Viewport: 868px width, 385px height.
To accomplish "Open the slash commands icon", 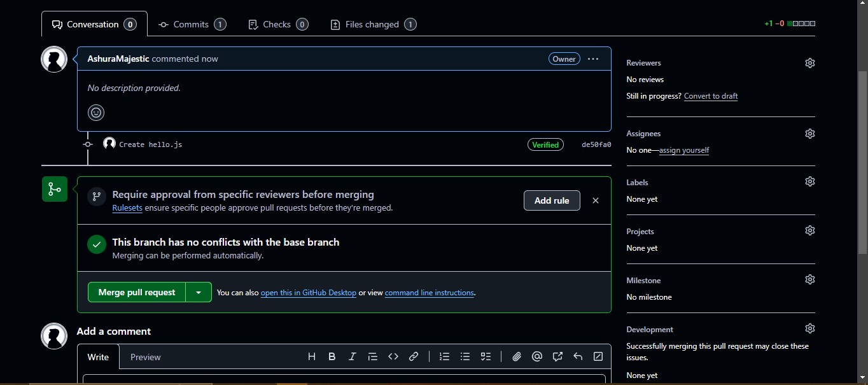I will 598,356.
